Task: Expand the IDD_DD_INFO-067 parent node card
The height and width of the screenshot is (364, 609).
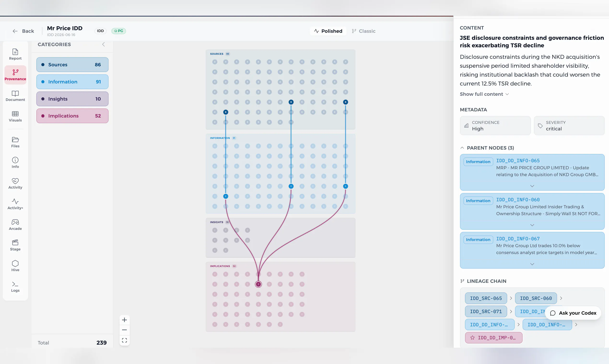Action: [x=532, y=264]
